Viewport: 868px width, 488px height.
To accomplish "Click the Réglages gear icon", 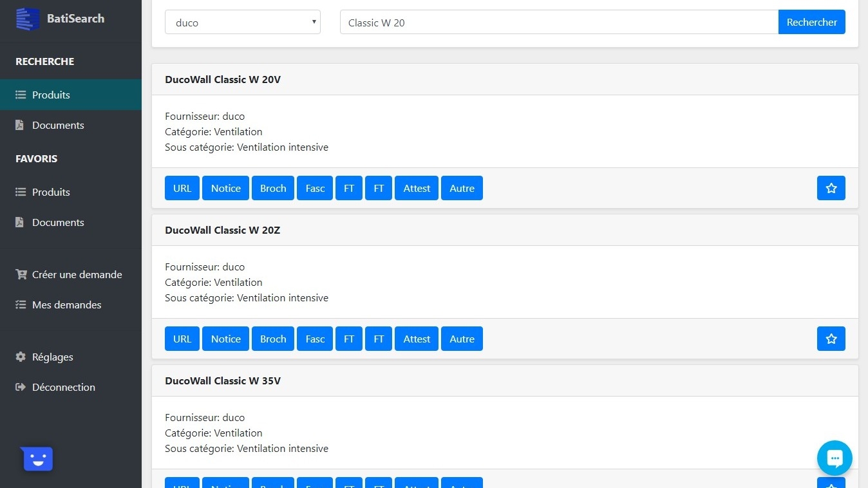I will click(21, 357).
